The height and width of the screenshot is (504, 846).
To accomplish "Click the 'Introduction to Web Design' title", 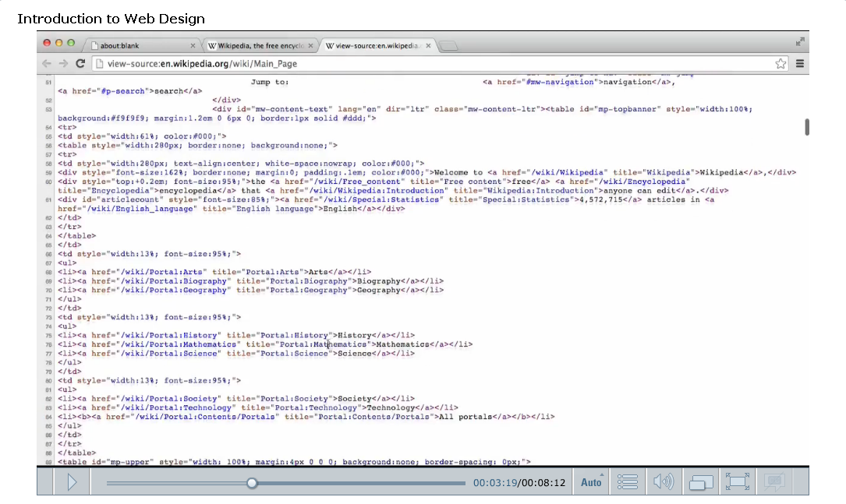I will pyautogui.click(x=112, y=19).
